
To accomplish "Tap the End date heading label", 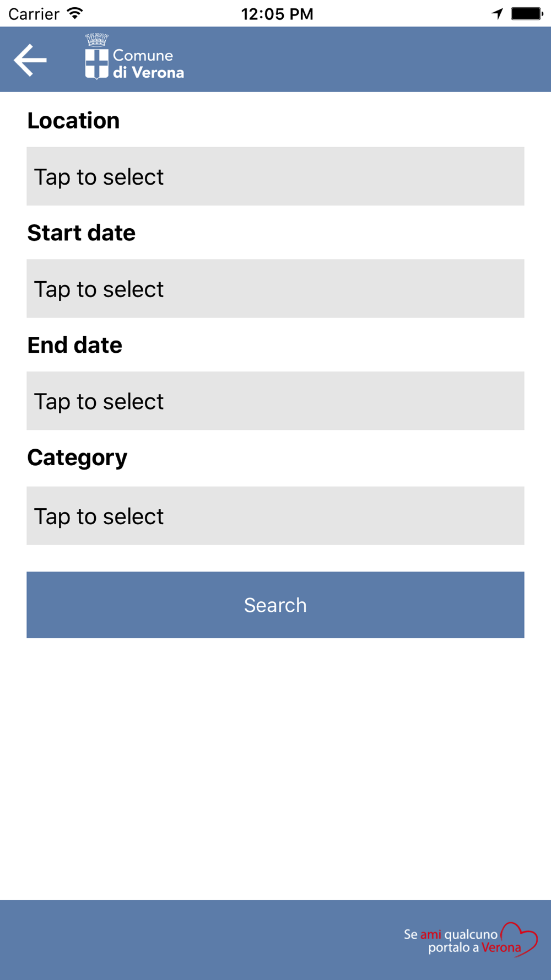I will (x=75, y=345).
